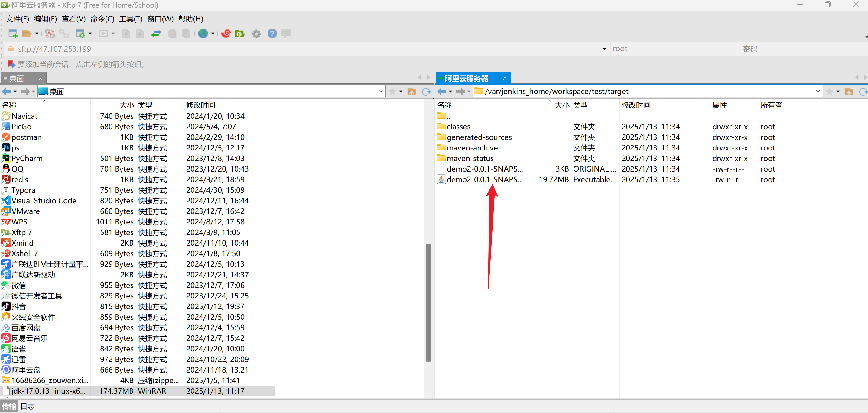
Task: Open local favorites star dropdown arrow
Action: coord(401,92)
